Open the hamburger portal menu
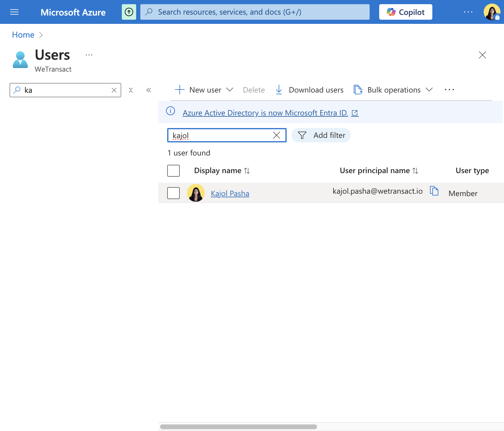The width and height of the screenshot is (504, 431). pyautogui.click(x=14, y=12)
